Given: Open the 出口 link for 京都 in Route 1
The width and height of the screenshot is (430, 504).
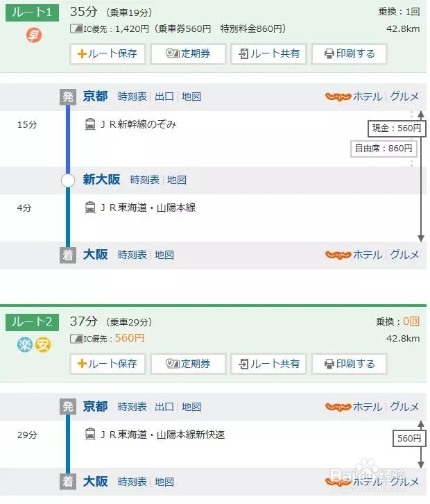Looking at the screenshot, I should pos(164,96).
